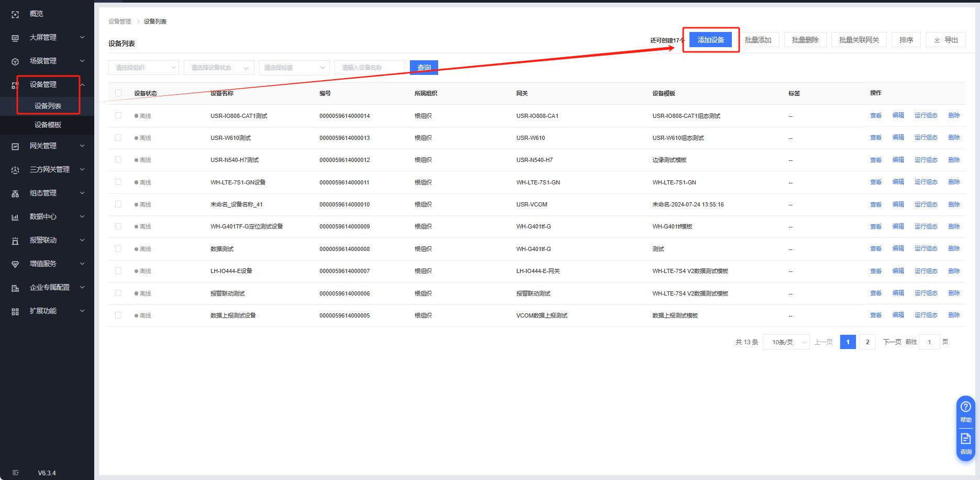This screenshot has width=980, height=480.
Task: Click the 大屏管理 screen icon
Action: [x=15, y=38]
